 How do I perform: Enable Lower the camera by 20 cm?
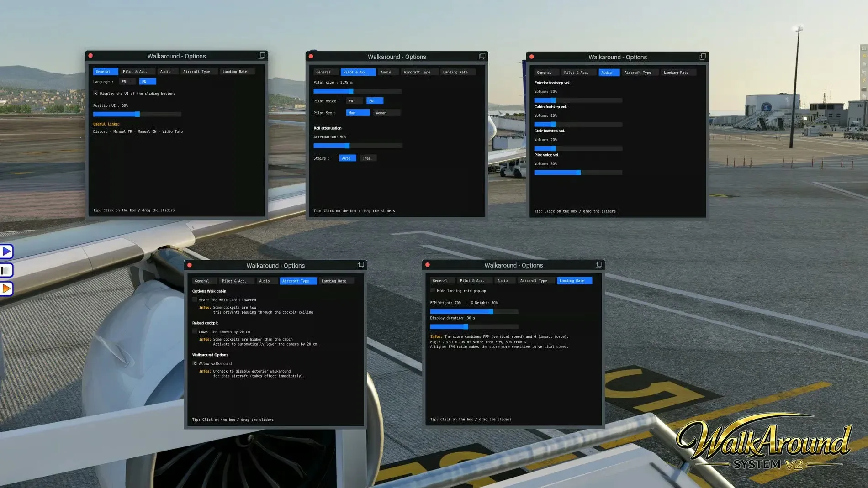pyautogui.click(x=195, y=331)
